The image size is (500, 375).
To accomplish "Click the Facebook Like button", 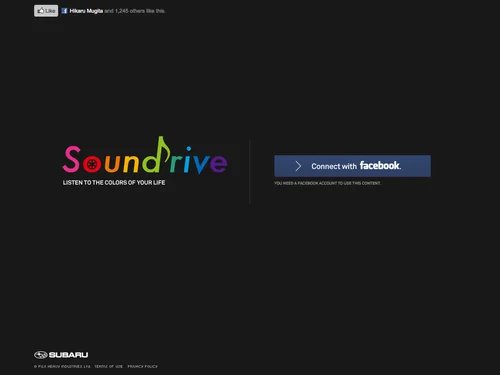I will pos(46,11).
